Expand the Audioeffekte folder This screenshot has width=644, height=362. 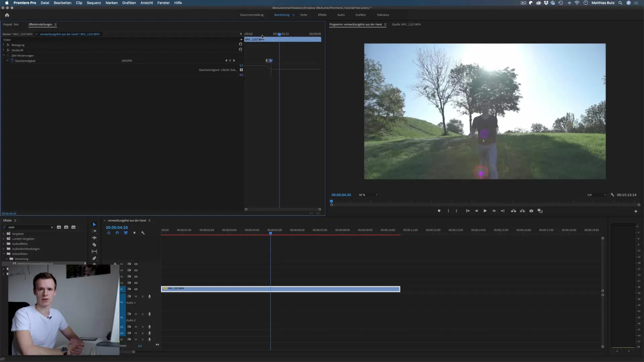[x=4, y=244]
